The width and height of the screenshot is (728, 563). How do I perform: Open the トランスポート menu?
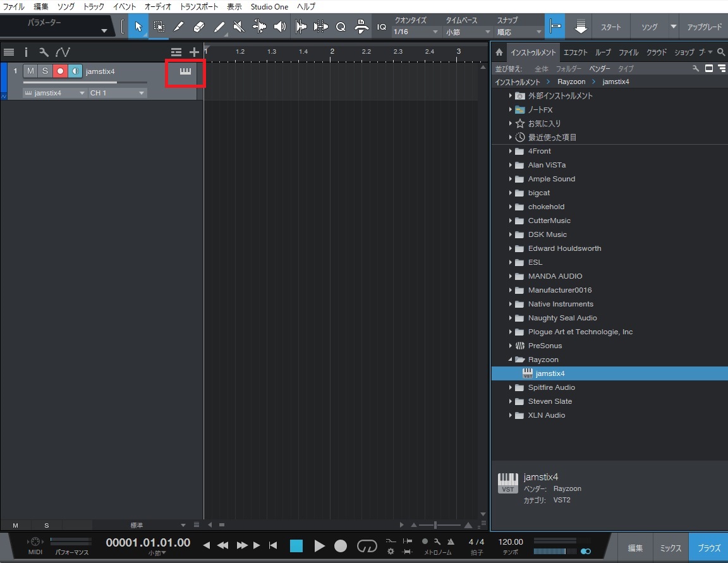pyautogui.click(x=199, y=6)
